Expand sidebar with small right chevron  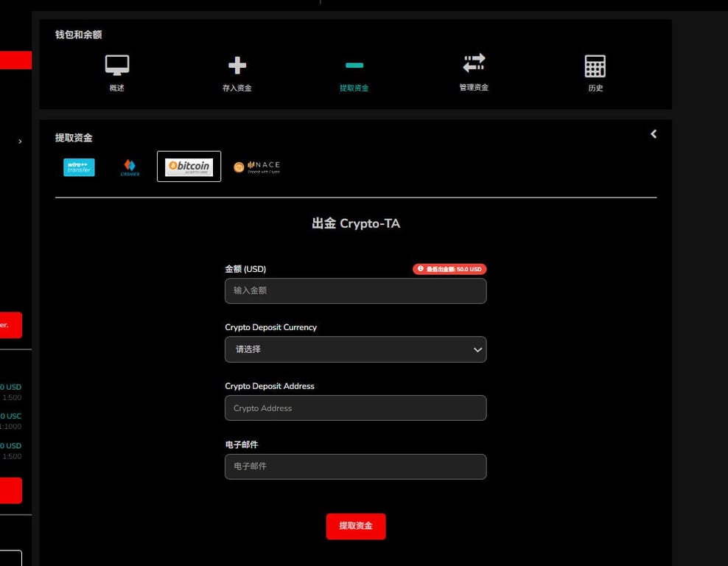click(20, 141)
